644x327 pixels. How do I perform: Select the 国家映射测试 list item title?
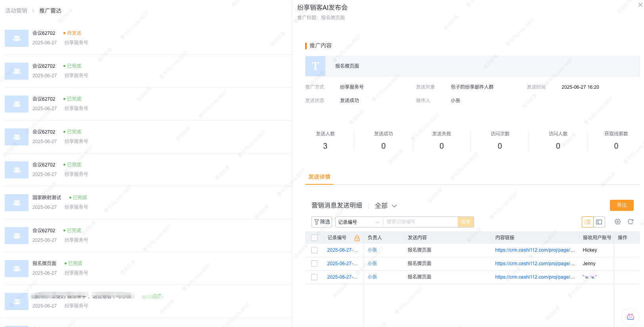click(47, 197)
